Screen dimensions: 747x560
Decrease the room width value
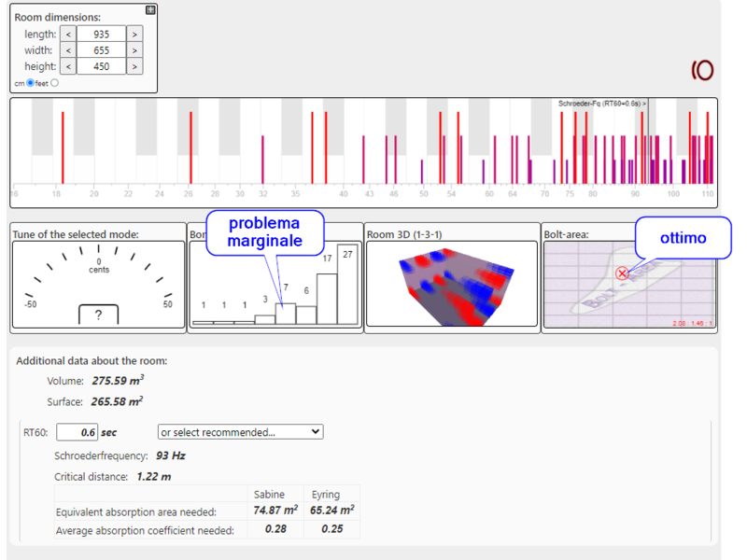(x=68, y=50)
